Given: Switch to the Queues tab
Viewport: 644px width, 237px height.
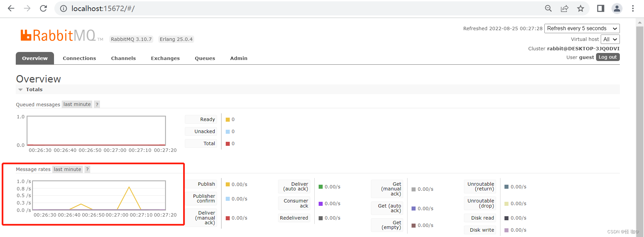Looking at the screenshot, I should (205, 58).
